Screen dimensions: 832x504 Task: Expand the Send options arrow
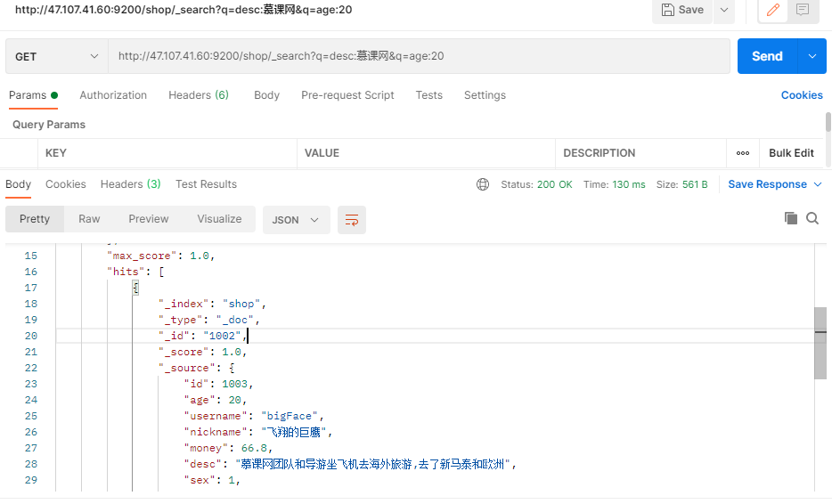pyautogui.click(x=812, y=56)
